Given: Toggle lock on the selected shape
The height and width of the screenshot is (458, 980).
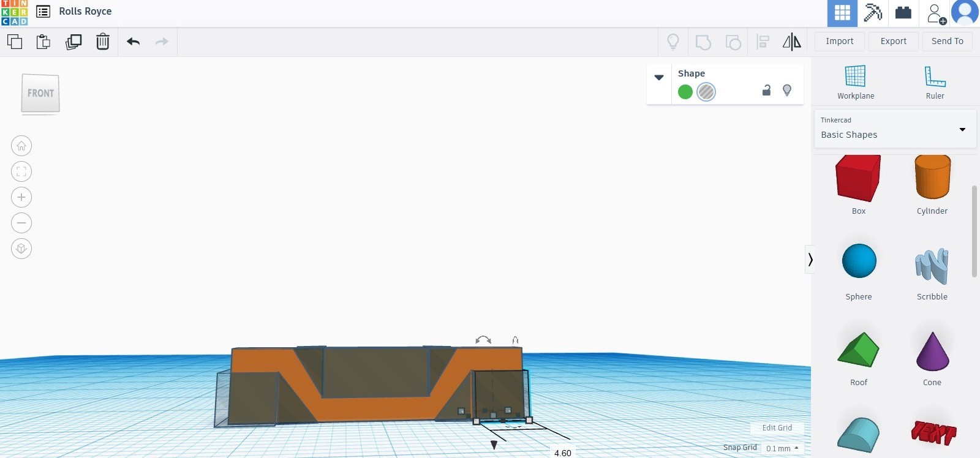Looking at the screenshot, I should (766, 91).
